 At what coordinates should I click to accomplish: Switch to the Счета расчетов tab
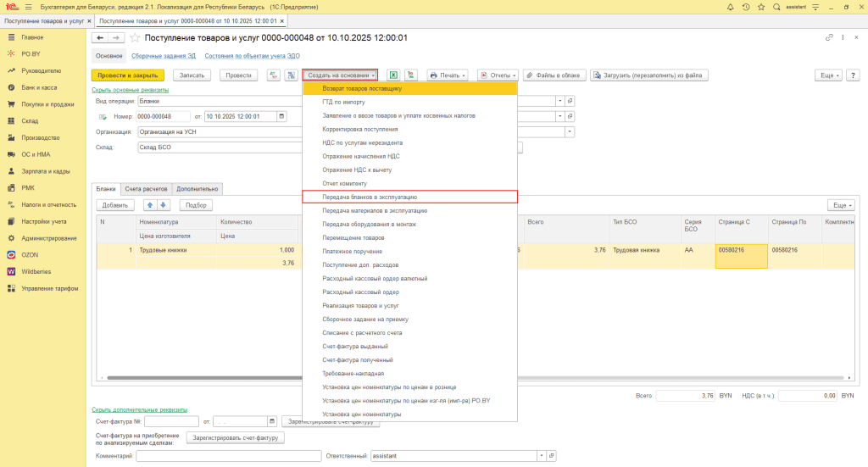point(147,189)
